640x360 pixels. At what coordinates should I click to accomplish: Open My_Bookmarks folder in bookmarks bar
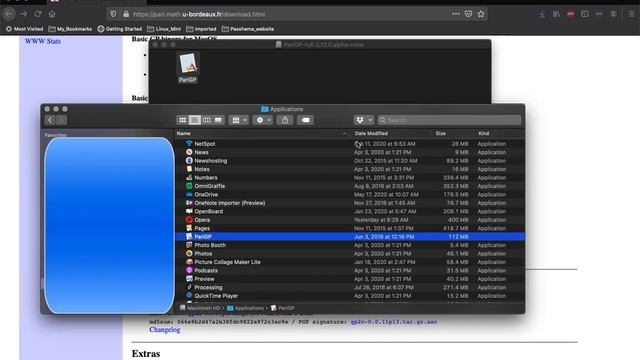70,29
